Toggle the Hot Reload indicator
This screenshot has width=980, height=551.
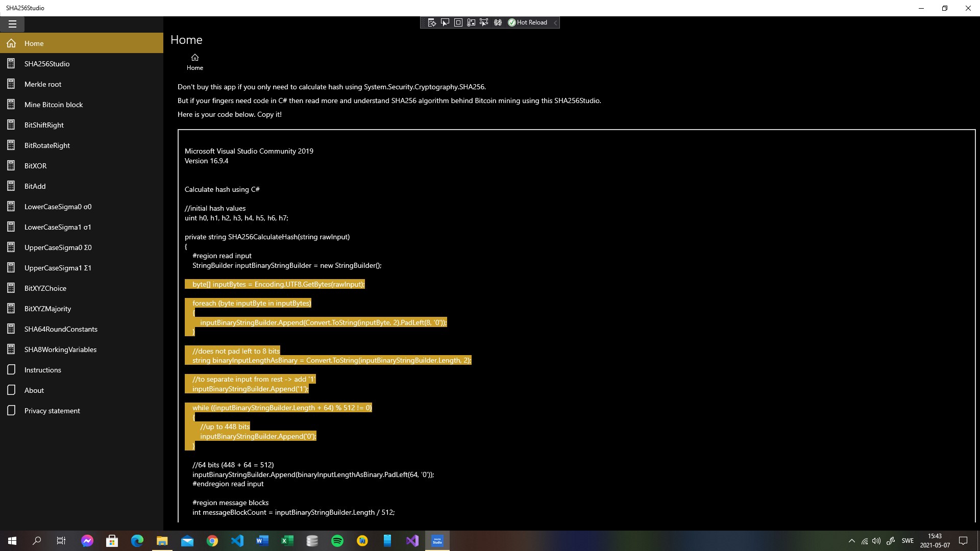[527, 22]
